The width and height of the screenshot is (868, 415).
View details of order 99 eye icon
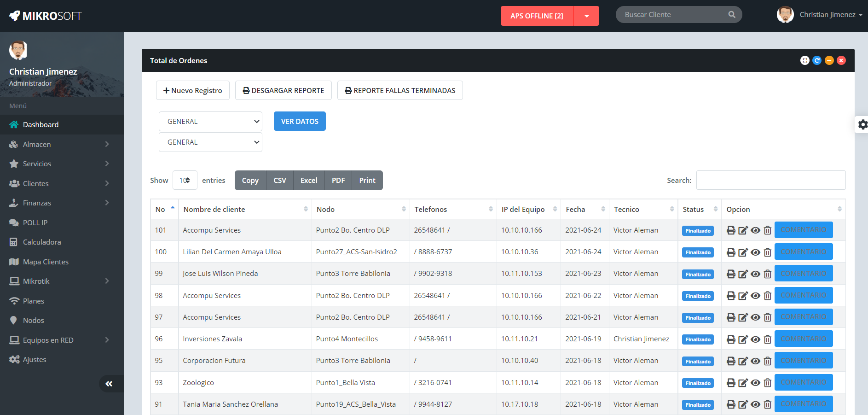[x=755, y=274]
